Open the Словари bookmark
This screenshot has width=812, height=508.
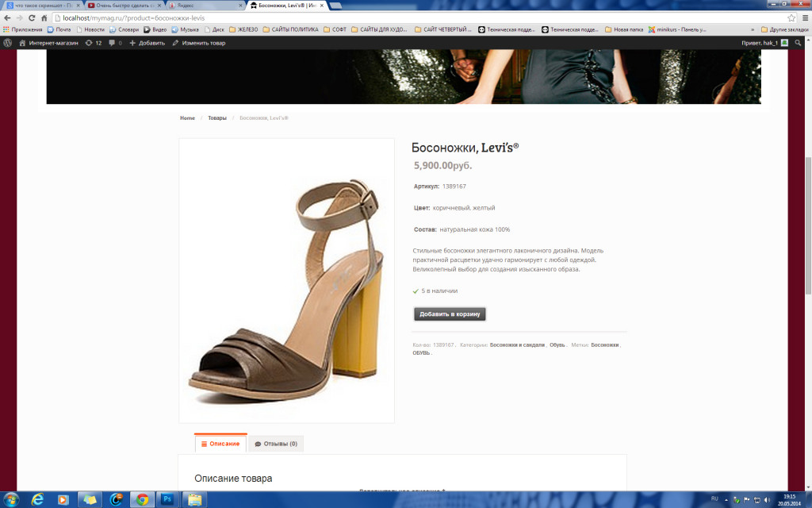click(124, 29)
